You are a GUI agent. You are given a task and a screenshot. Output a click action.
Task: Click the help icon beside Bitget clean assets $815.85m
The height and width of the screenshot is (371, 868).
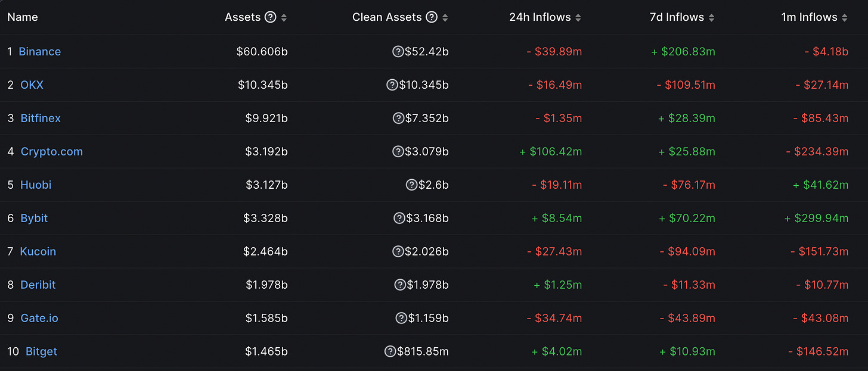pos(390,352)
